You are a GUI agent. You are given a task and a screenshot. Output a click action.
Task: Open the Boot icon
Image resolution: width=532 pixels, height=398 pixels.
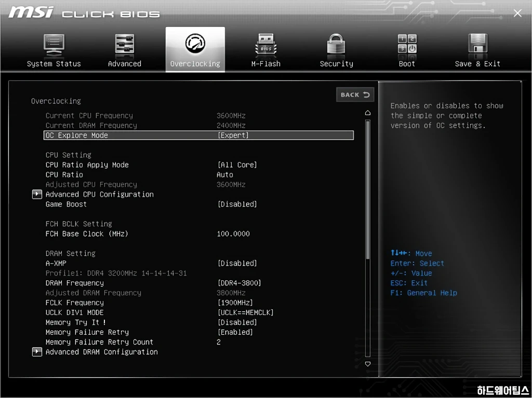click(407, 44)
